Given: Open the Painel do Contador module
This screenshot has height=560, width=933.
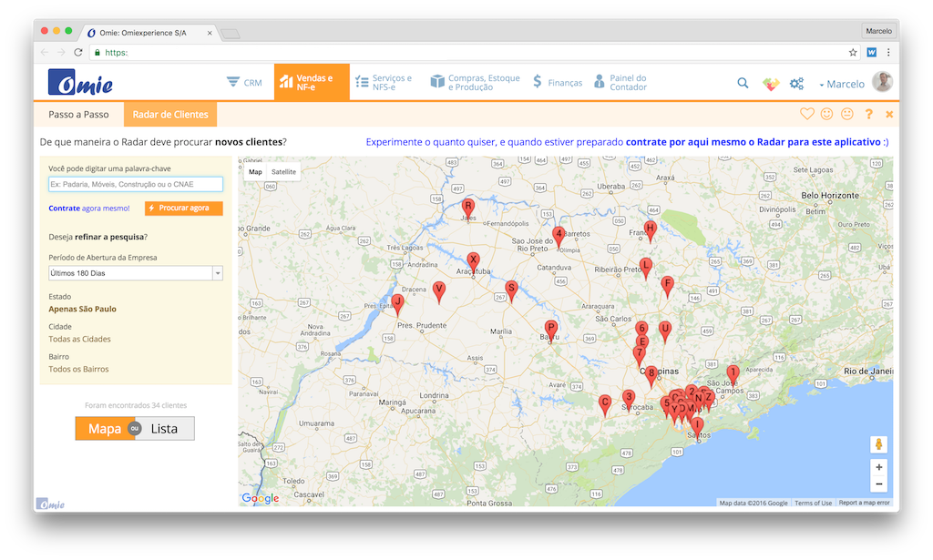Looking at the screenshot, I should 620,83.
